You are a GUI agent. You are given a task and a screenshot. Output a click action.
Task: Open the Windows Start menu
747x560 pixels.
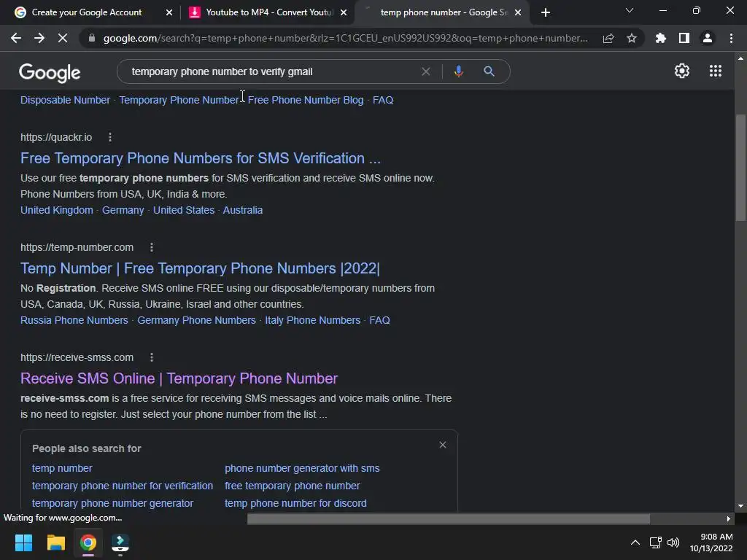[x=23, y=542]
